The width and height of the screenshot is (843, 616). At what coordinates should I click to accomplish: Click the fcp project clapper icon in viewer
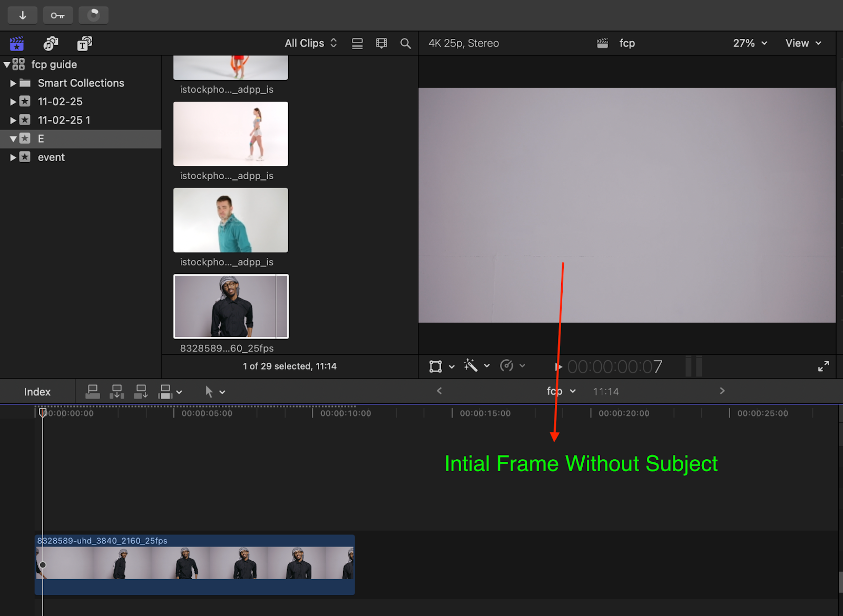[602, 43]
